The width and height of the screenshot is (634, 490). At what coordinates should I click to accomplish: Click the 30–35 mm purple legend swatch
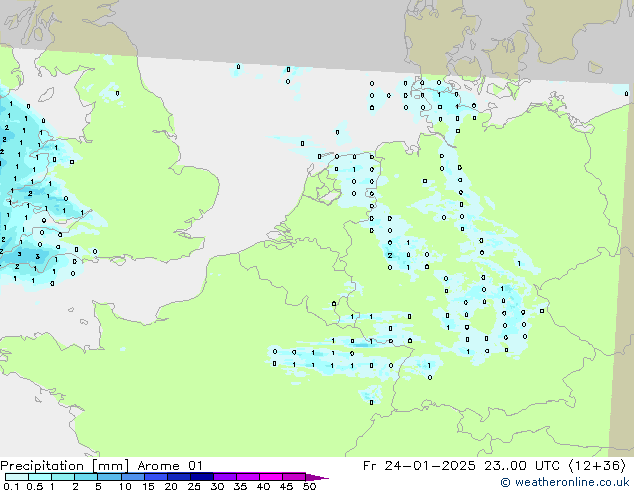(225, 477)
